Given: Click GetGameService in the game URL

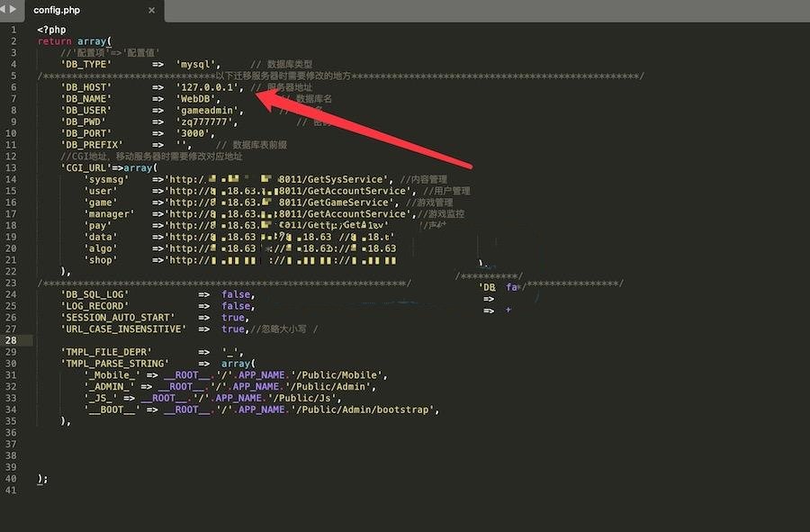Looking at the screenshot, I should [347, 203].
